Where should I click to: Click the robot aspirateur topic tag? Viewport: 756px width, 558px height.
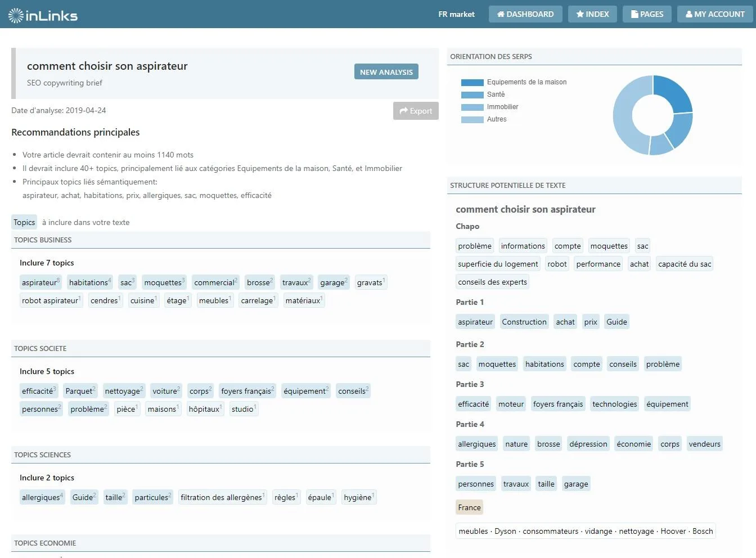pos(51,300)
